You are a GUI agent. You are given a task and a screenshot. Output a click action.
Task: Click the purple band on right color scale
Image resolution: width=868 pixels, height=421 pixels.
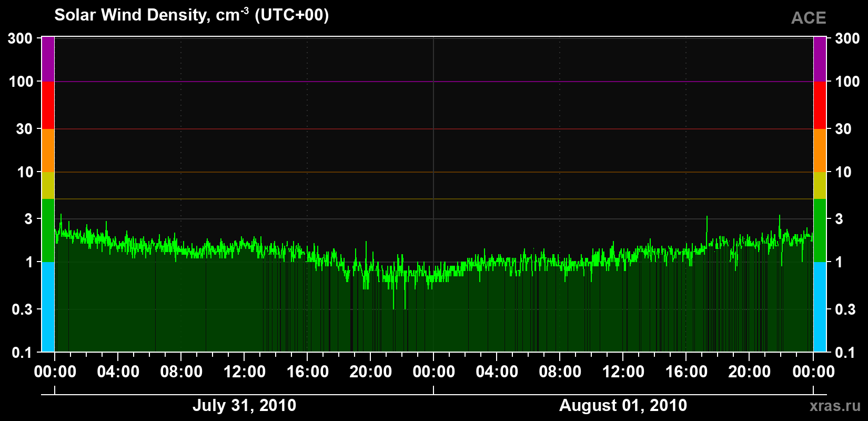(820, 59)
